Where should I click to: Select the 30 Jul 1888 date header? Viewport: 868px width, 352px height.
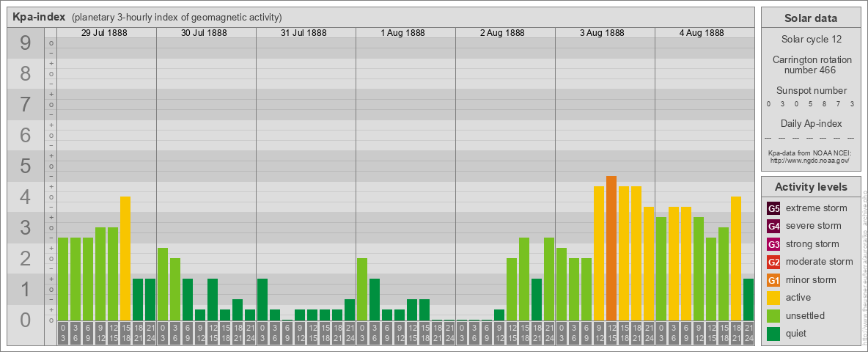tap(204, 33)
